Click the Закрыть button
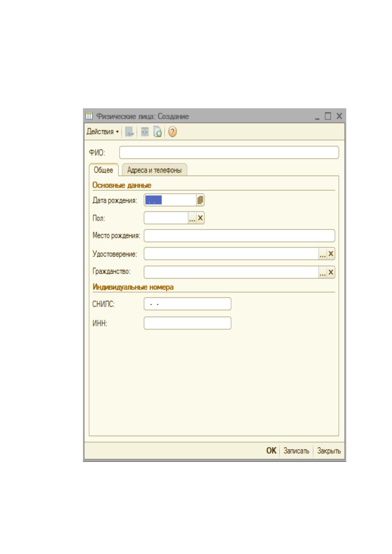 pyautogui.click(x=329, y=451)
